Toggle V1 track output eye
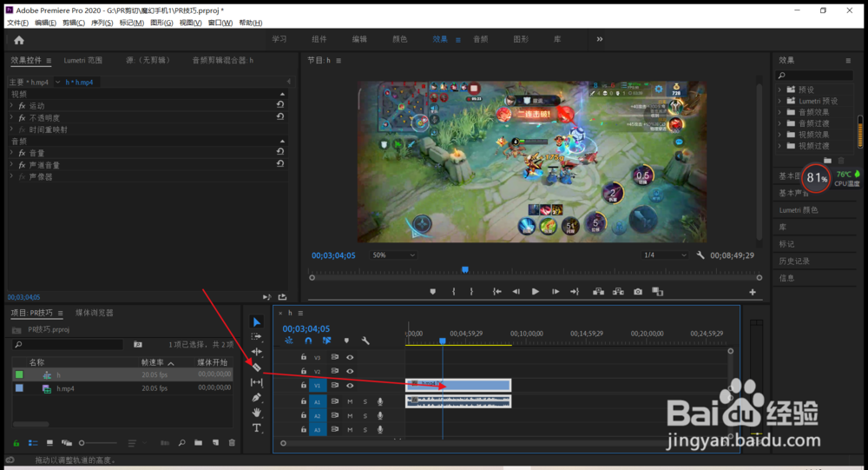This screenshot has width=868, height=470. [350, 385]
